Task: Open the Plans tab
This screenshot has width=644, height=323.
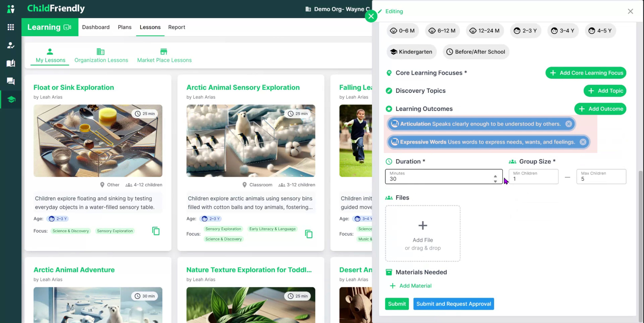Action: [125, 27]
